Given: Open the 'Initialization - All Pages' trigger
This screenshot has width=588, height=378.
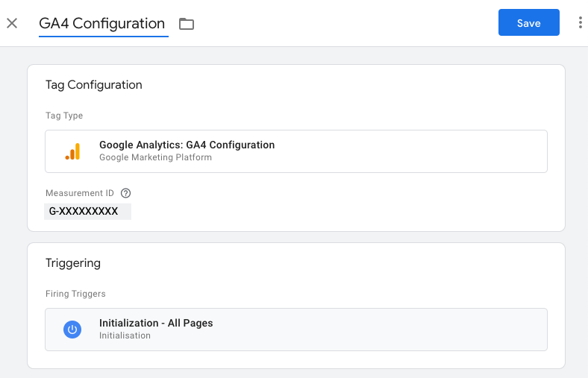Looking at the screenshot, I should click(156, 323).
